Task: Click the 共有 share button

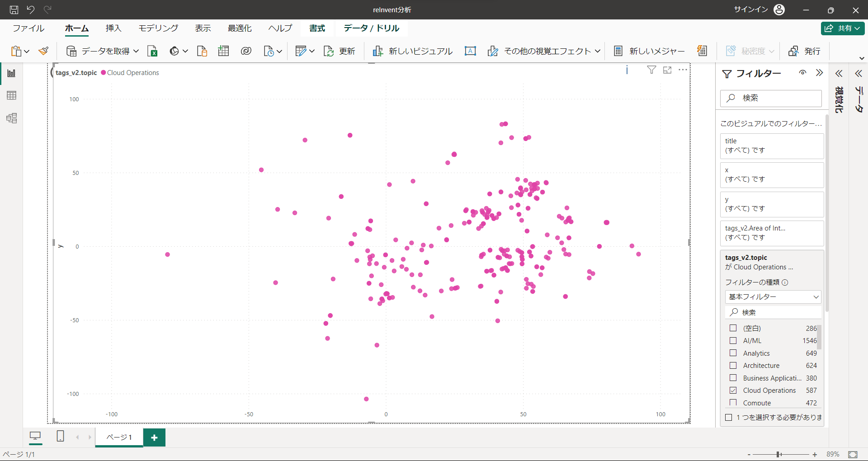Action: (843, 28)
